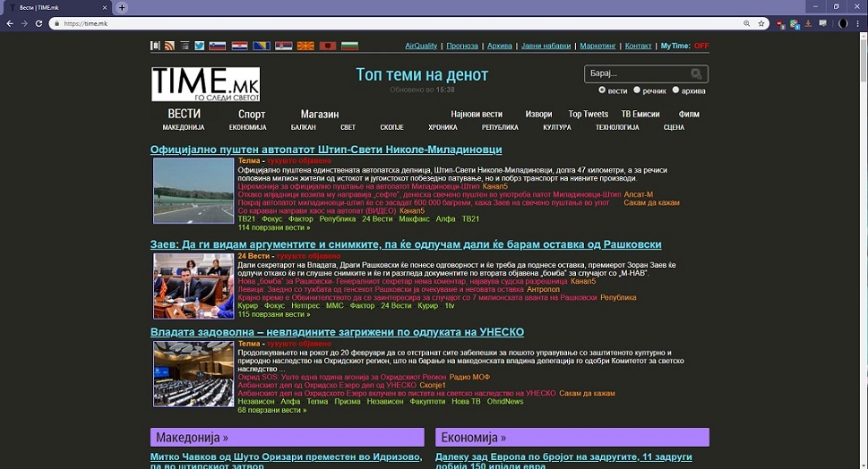Bookmark this page with the star icon
Viewport: 868px width, 469px height.
(x=761, y=24)
